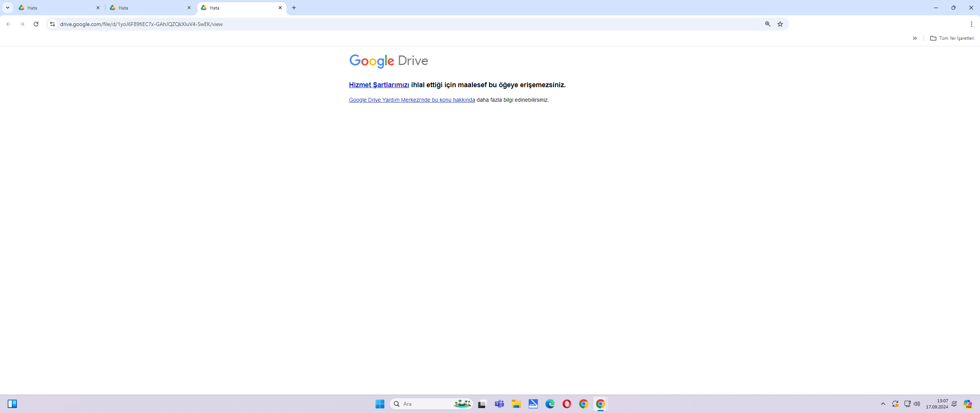Open the Windows Start menu

(380, 404)
